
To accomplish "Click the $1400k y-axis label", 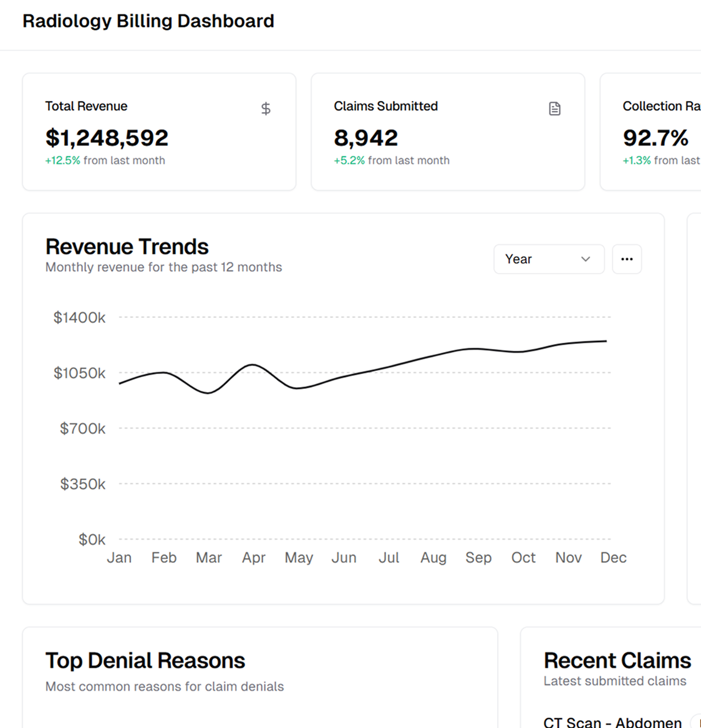I will click(80, 318).
